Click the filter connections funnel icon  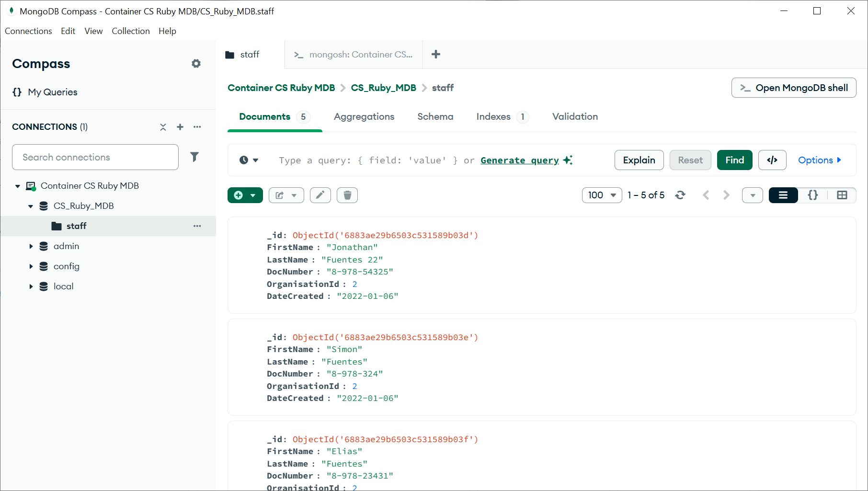tap(194, 157)
